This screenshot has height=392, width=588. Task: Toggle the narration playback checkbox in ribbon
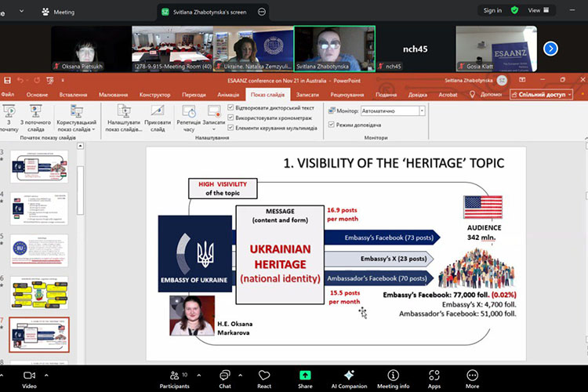(230, 107)
